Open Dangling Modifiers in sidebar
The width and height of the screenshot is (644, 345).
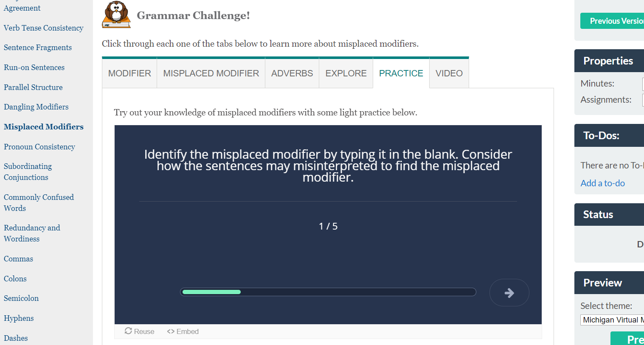36,107
